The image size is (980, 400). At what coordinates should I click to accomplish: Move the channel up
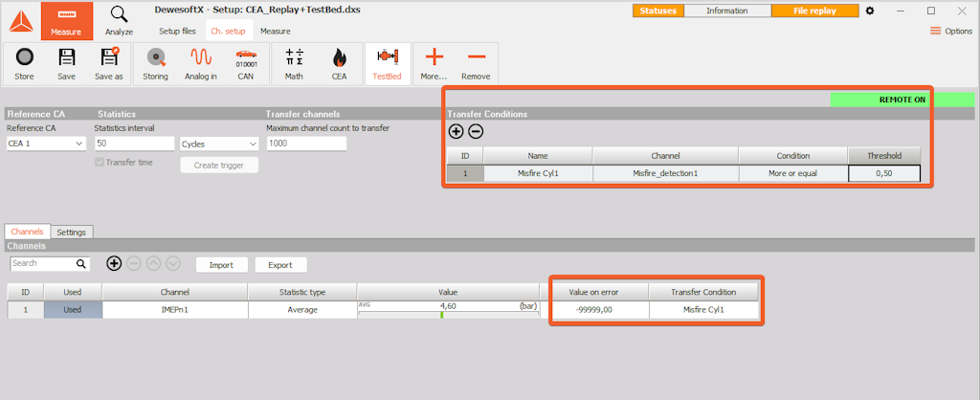[x=154, y=264]
